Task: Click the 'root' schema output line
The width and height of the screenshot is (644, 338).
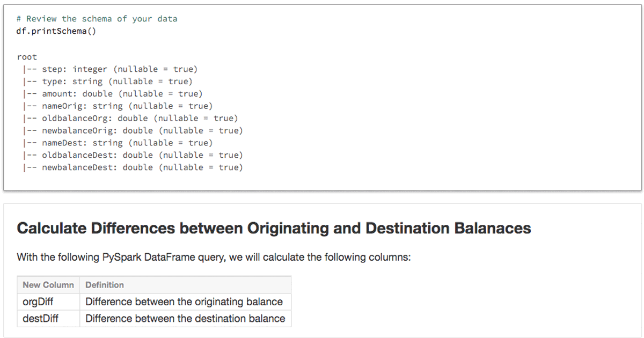Action: 27,57
